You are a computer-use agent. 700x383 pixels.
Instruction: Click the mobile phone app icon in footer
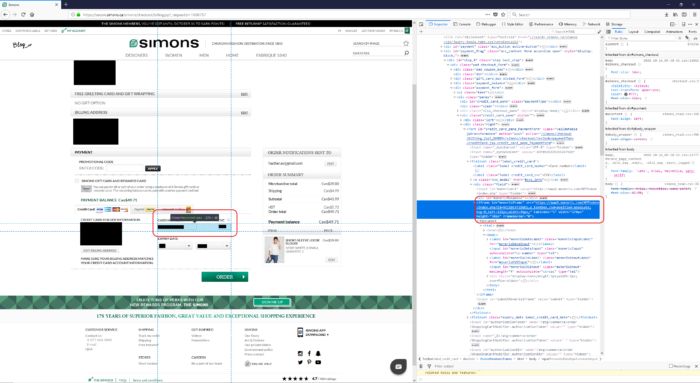[300, 332]
